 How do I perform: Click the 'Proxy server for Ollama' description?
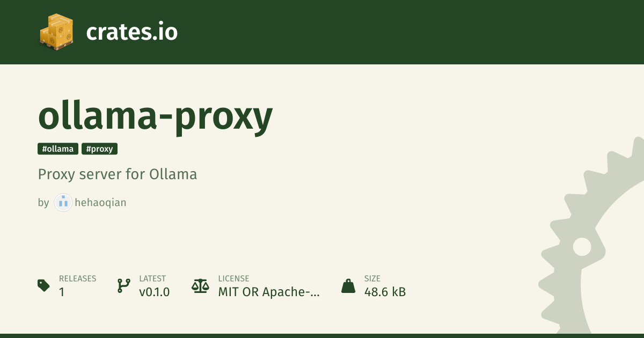(x=118, y=174)
